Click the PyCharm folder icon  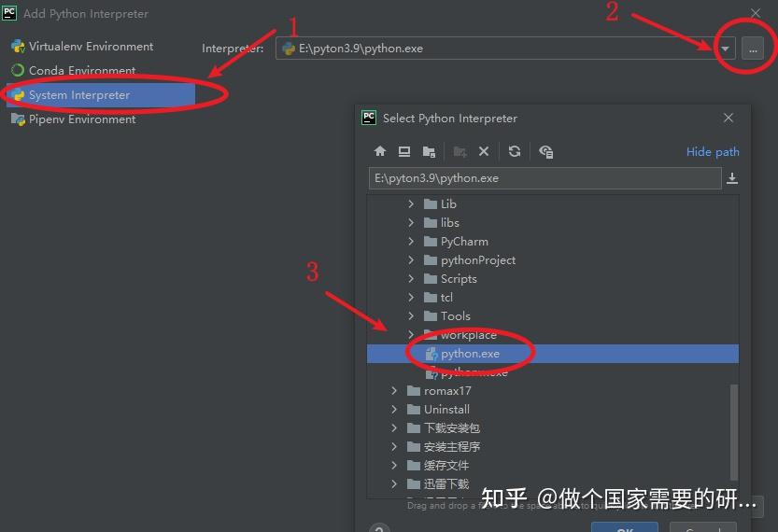pyautogui.click(x=431, y=242)
